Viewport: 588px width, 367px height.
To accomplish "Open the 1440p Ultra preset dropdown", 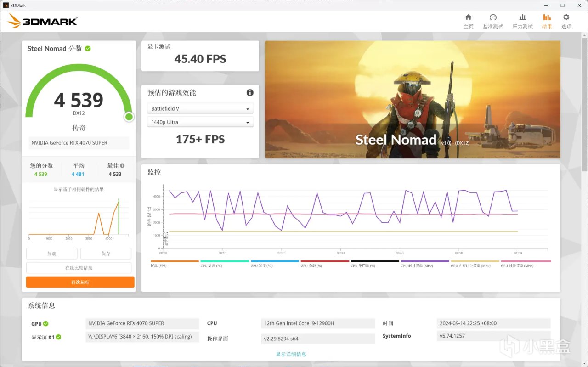I will [x=200, y=123].
